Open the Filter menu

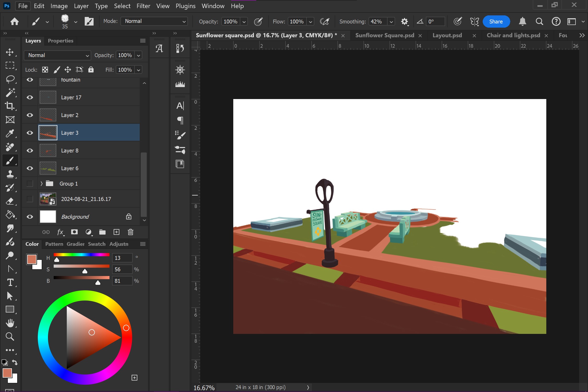[x=143, y=6]
